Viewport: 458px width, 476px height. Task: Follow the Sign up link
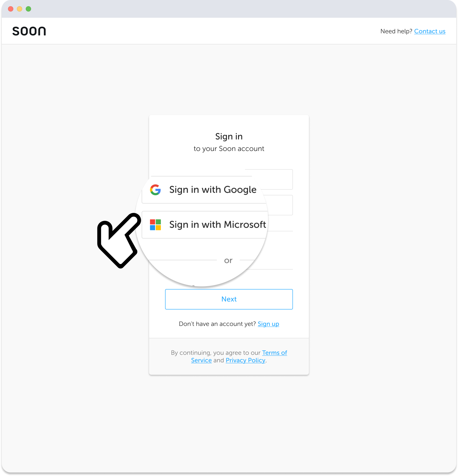tap(268, 324)
